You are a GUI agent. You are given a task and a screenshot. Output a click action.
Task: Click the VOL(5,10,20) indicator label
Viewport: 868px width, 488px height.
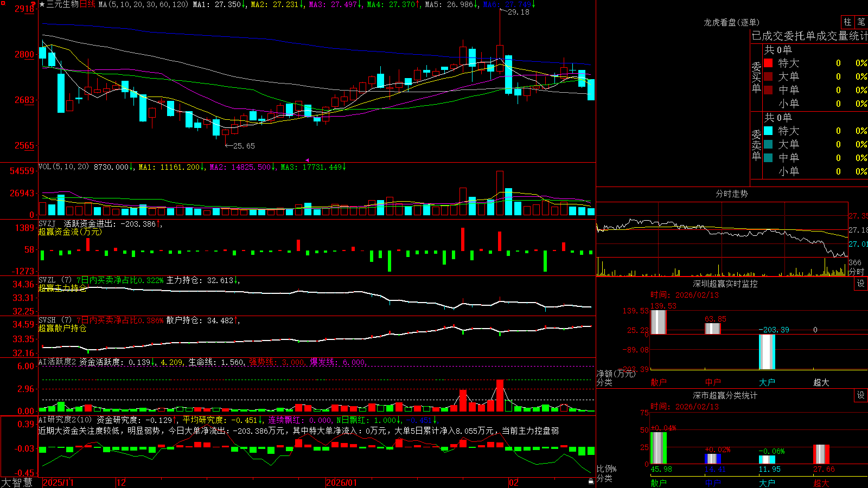(x=64, y=167)
